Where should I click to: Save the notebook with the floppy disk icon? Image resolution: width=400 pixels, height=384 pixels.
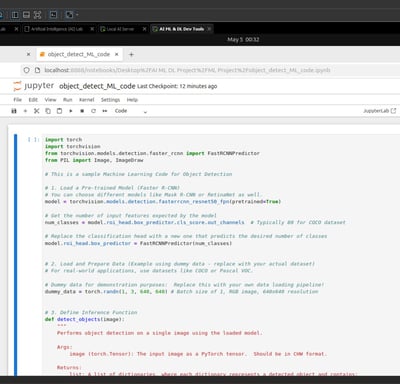coord(14,111)
